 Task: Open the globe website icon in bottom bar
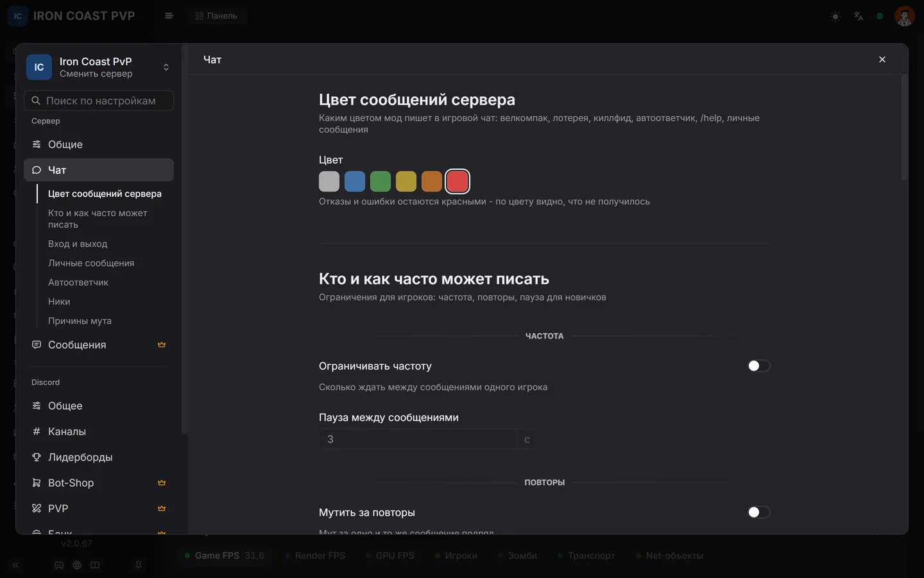pos(77,565)
